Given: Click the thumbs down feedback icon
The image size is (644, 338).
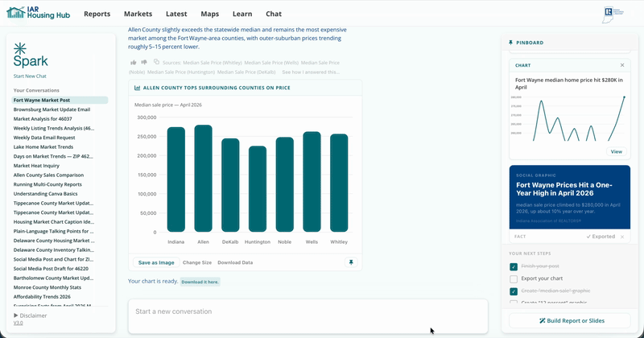Looking at the screenshot, I should pos(144,63).
